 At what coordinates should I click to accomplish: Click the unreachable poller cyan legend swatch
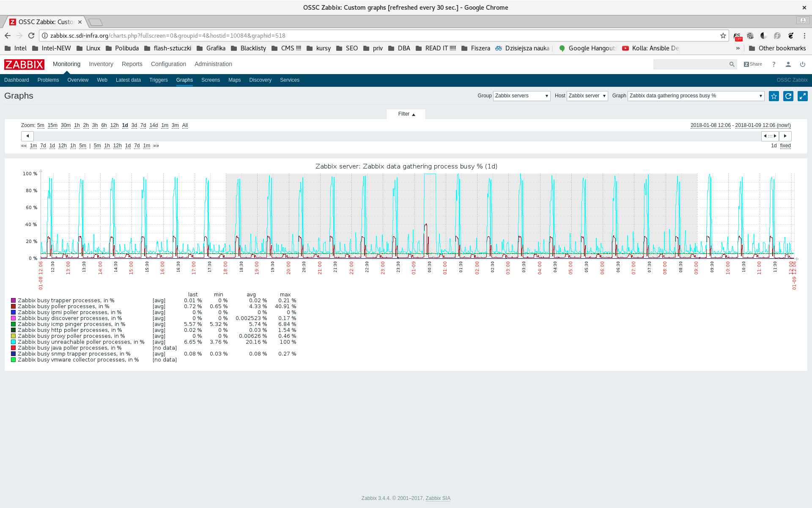(13, 342)
